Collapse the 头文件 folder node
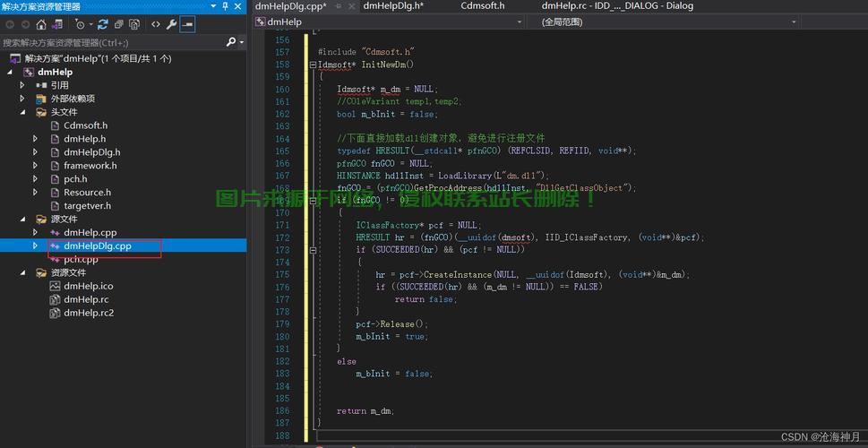This screenshot has width=868, height=448. coord(23,112)
